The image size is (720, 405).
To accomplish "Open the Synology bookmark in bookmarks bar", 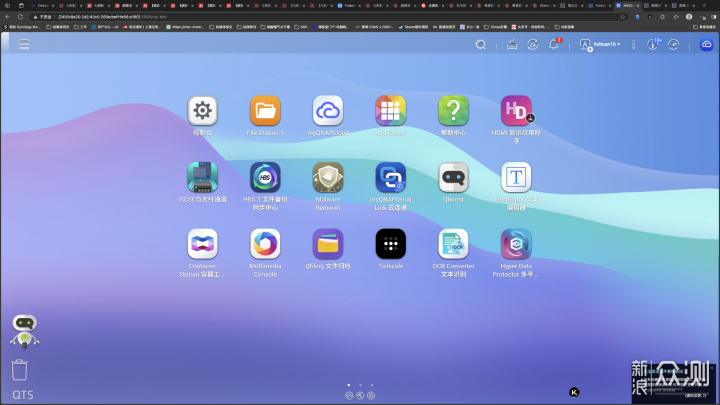I will 22,27.
